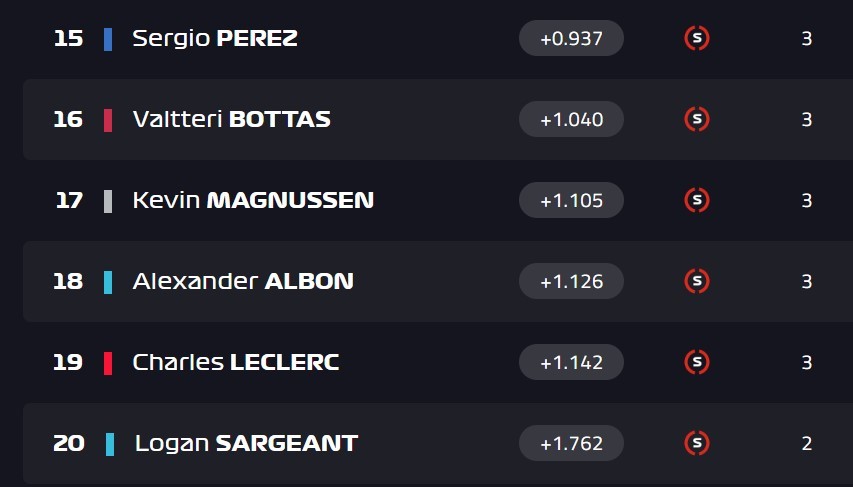Click the +1.105 gap time badge
The width and height of the screenshot is (853, 487).
tap(571, 200)
